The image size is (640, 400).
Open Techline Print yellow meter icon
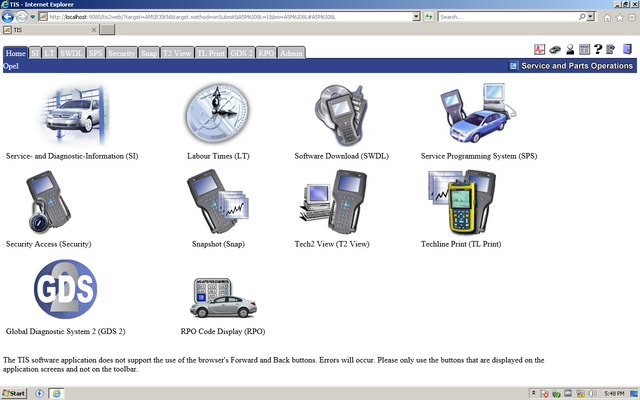(462, 202)
